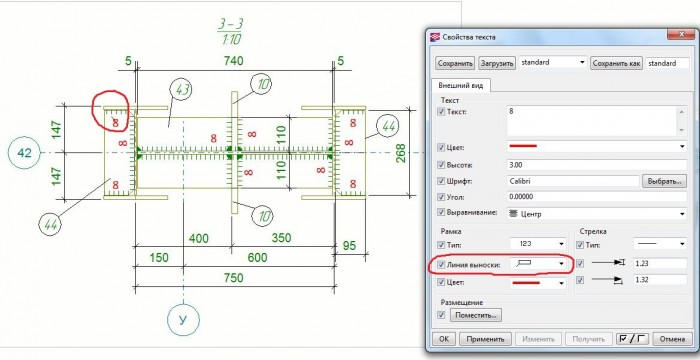Image resolution: width=700 pixels, height=360 pixels.
Task: Select the circled part mark 43
Action: pyautogui.click(x=182, y=90)
